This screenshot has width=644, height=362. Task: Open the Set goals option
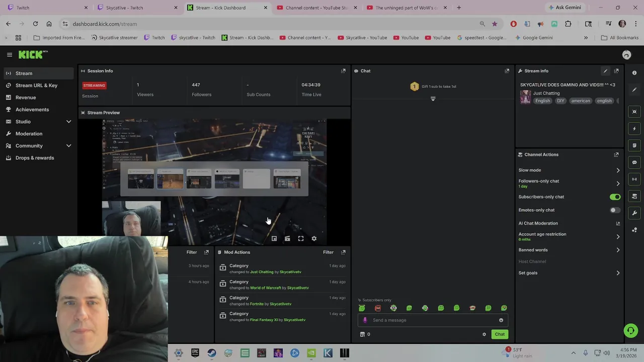[x=570, y=273]
